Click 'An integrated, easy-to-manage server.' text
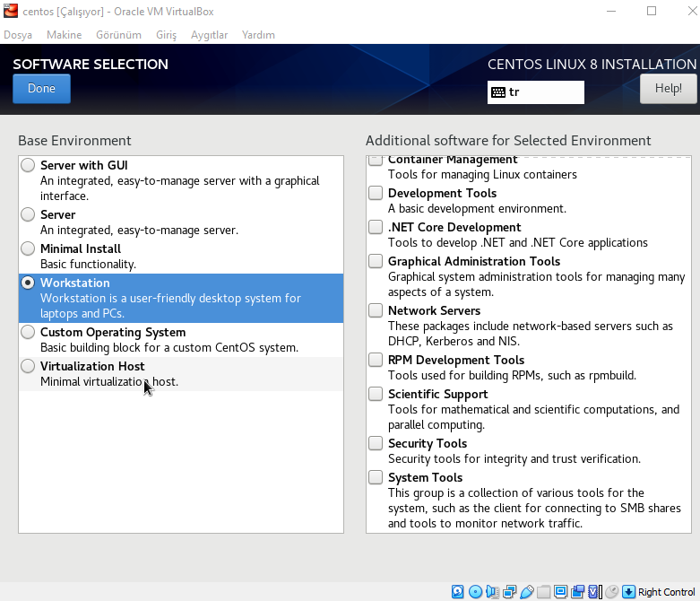The height and width of the screenshot is (601, 700). [x=139, y=231]
